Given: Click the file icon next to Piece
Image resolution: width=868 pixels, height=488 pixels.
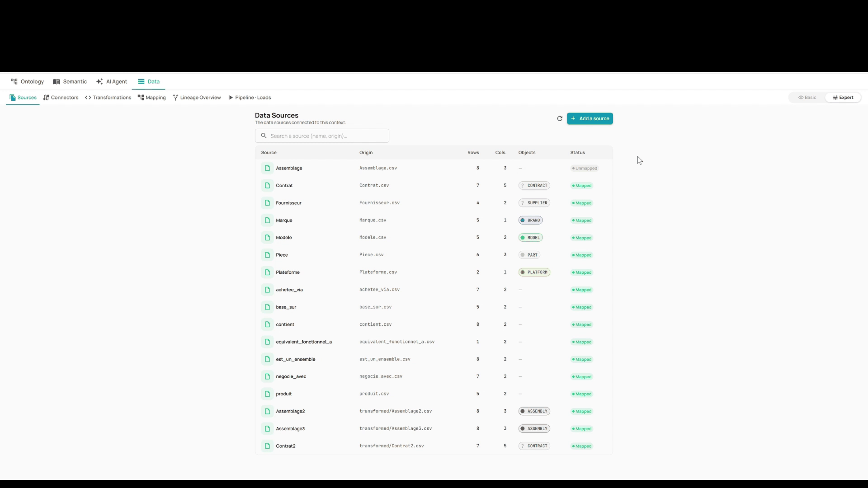Looking at the screenshot, I should pos(267,255).
